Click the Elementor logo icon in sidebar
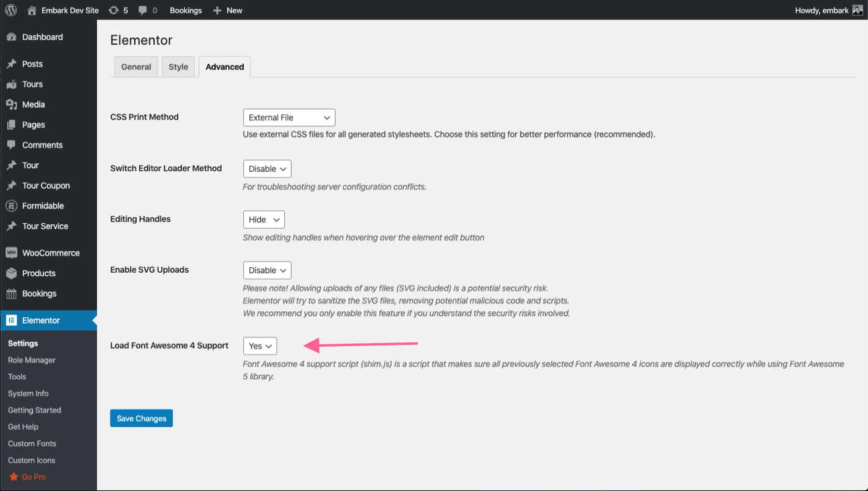 point(12,320)
